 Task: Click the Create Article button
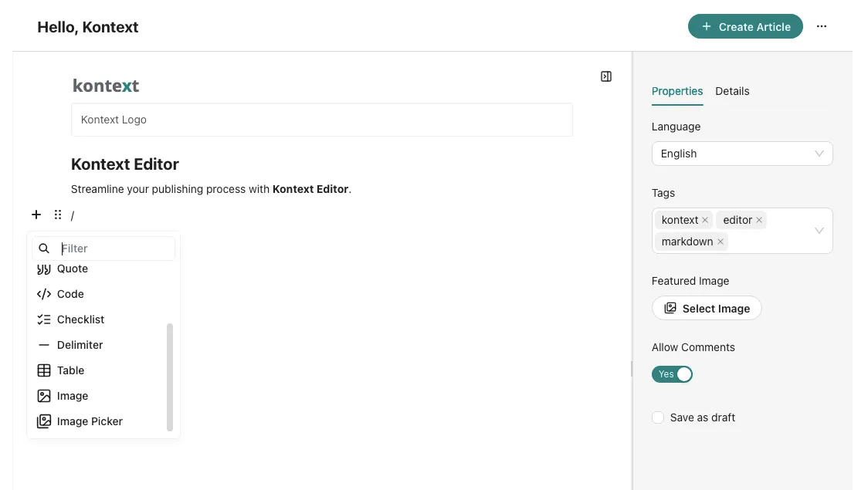coord(745,26)
